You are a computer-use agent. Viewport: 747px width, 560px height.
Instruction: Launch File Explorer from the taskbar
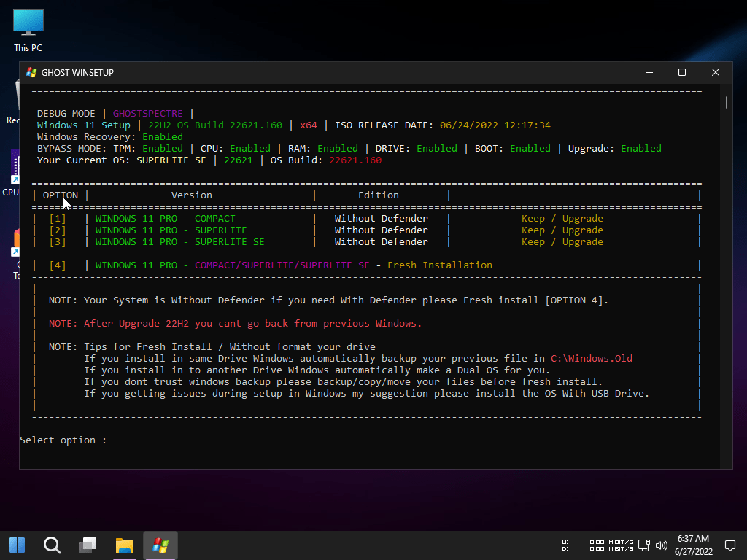pos(125,545)
